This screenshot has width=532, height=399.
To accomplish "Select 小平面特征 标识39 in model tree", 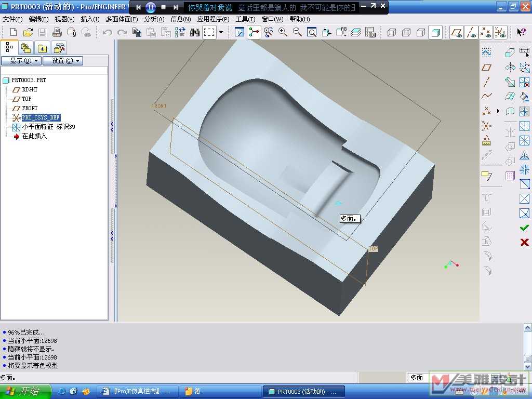I will [x=48, y=127].
